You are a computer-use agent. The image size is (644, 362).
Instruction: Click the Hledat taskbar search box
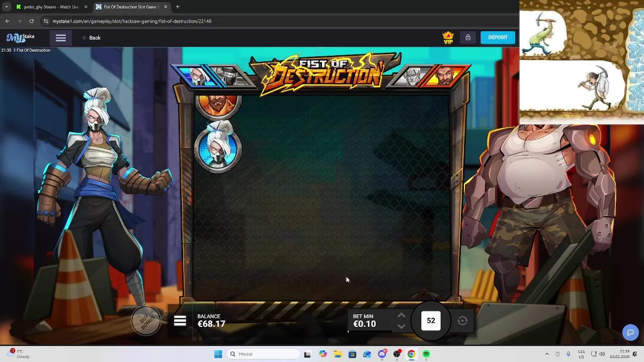click(x=262, y=354)
